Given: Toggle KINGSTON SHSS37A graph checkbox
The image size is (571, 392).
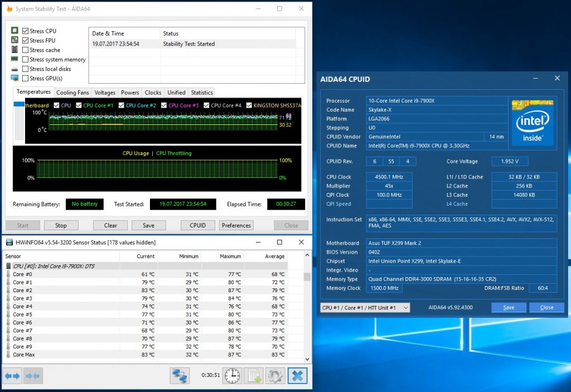Looking at the screenshot, I should 249,105.
